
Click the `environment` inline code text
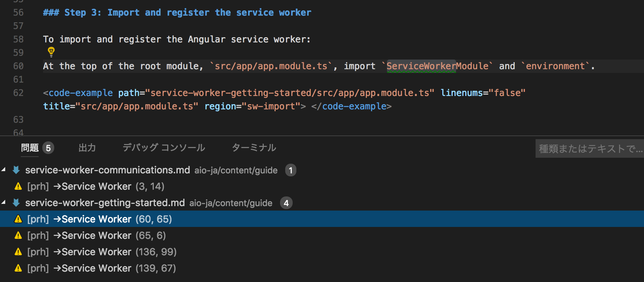(555, 66)
